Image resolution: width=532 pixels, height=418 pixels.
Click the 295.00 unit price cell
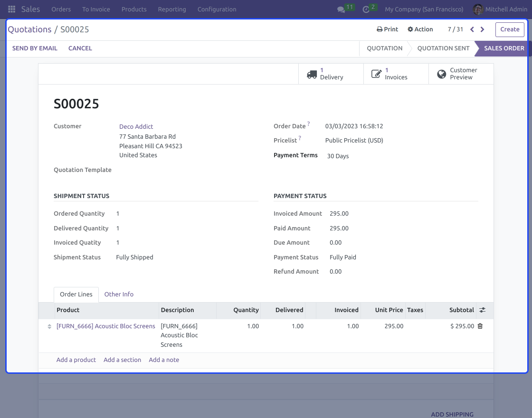point(394,326)
